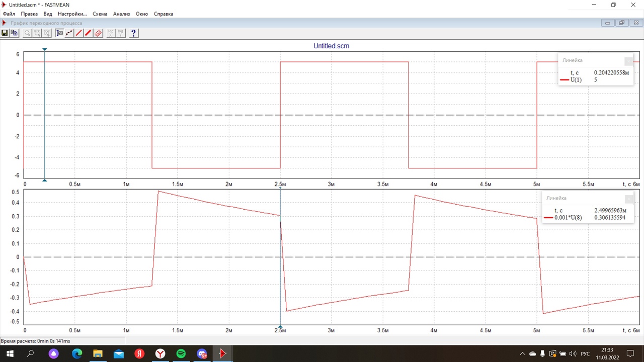Viewport: 644px width, 362px height.
Task: Switch input language РУС indicator
Action: pyautogui.click(x=585, y=354)
